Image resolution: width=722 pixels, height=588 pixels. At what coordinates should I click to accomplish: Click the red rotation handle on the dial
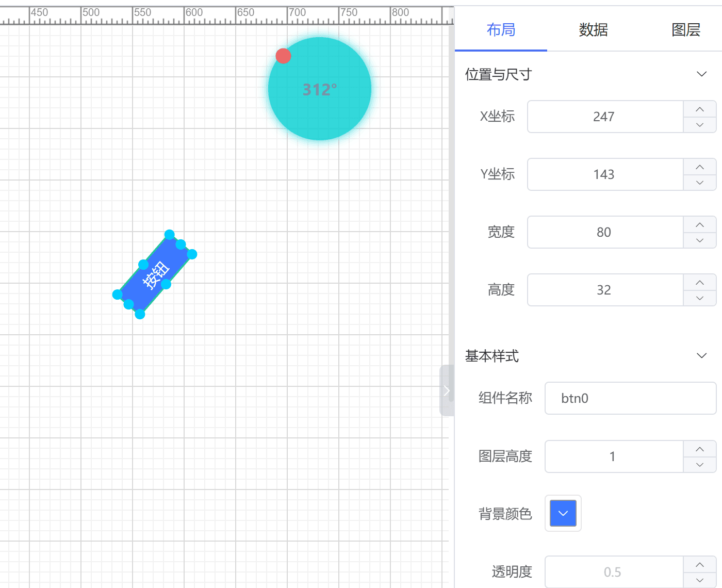coord(283,56)
